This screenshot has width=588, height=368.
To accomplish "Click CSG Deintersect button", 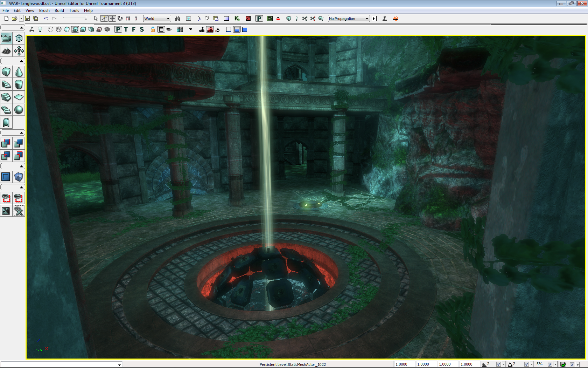I will (19, 156).
